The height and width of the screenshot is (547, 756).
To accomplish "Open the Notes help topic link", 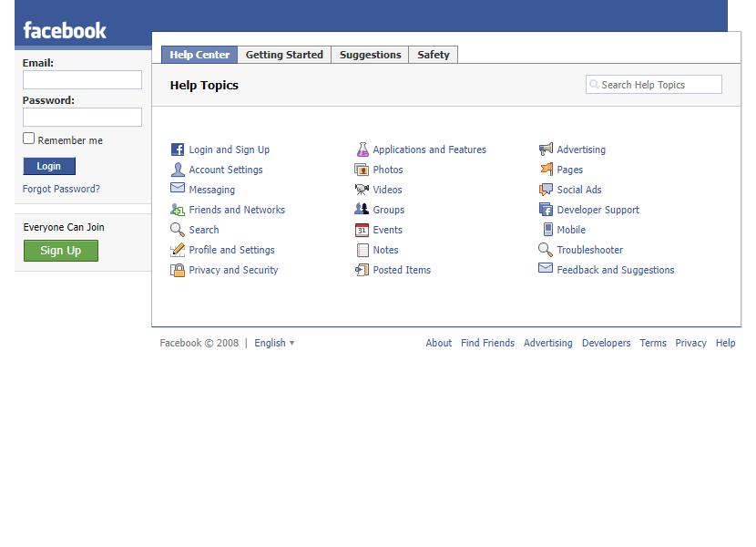I will point(385,250).
